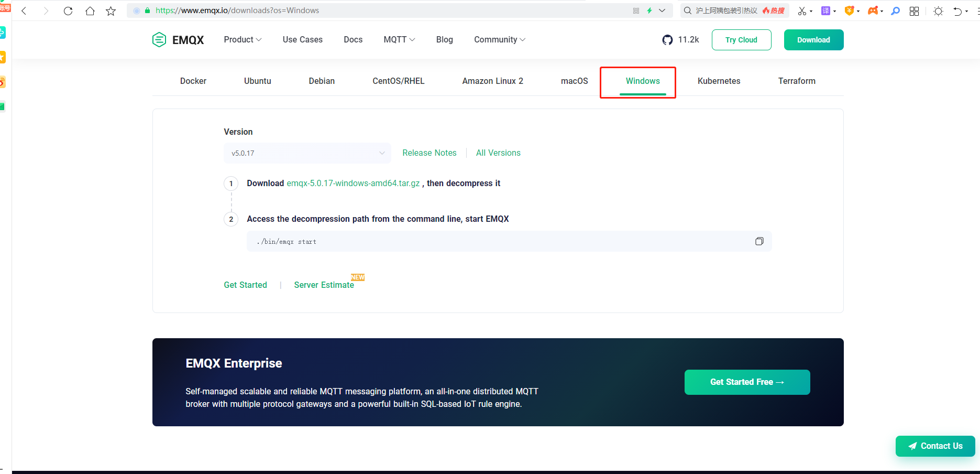
Task: Expand the MQTT menu
Action: 399,40
